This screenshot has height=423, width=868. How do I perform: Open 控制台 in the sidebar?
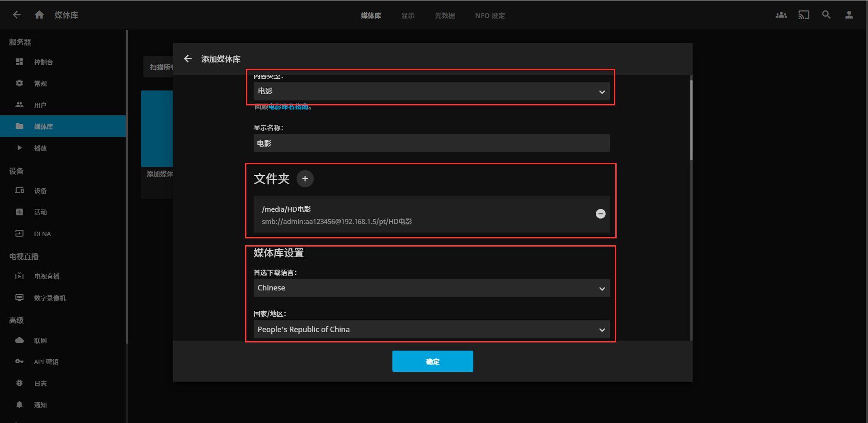(x=43, y=62)
